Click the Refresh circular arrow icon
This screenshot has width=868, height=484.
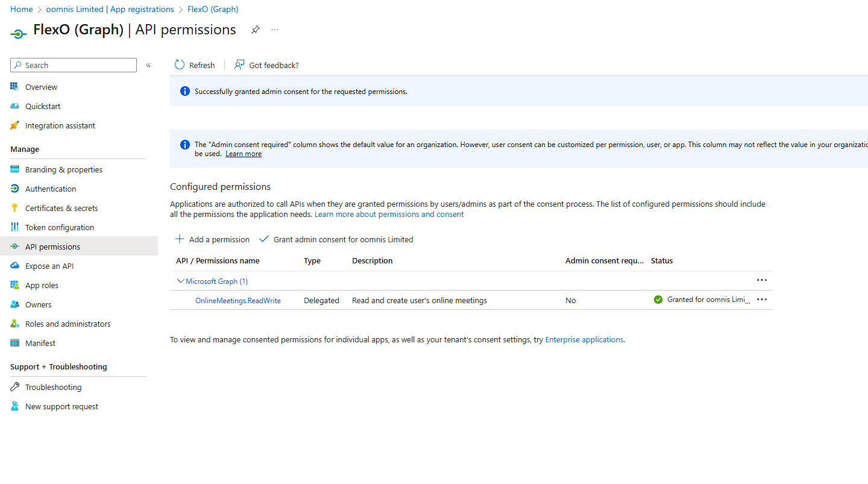180,64
